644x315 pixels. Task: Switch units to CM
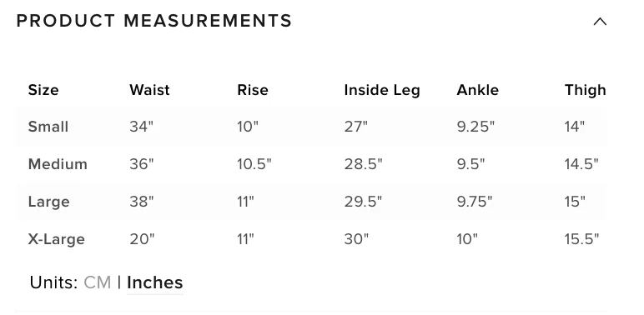point(98,282)
